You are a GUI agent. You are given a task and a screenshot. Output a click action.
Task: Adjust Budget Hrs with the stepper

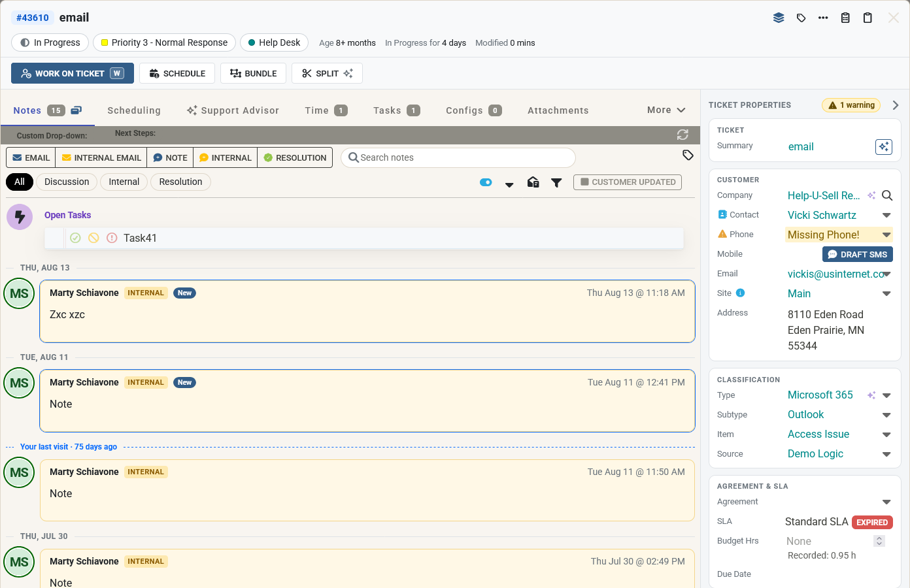tap(879, 541)
